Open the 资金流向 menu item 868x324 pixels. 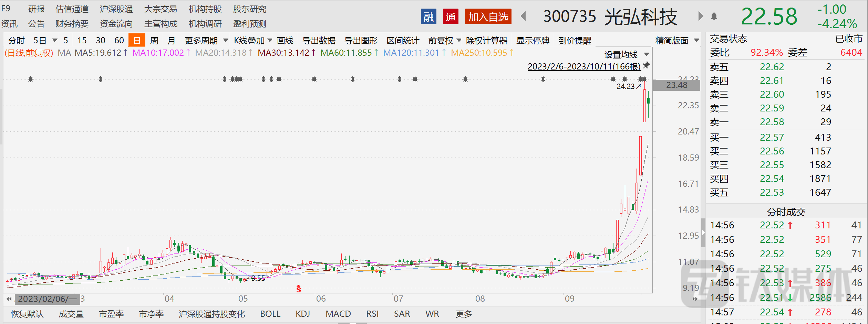pos(116,24)
